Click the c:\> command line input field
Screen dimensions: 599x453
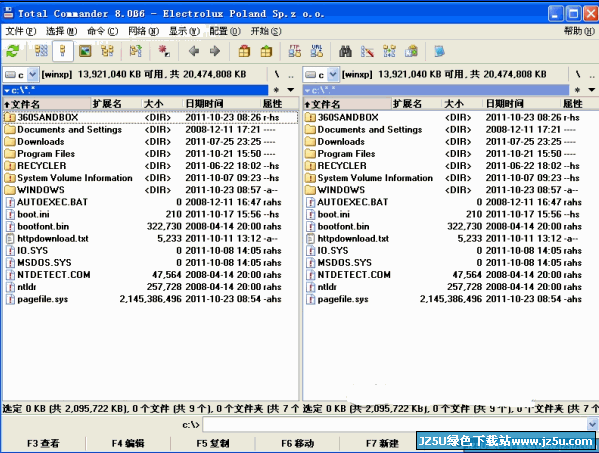pyautogui.click(x=395, y=424)
